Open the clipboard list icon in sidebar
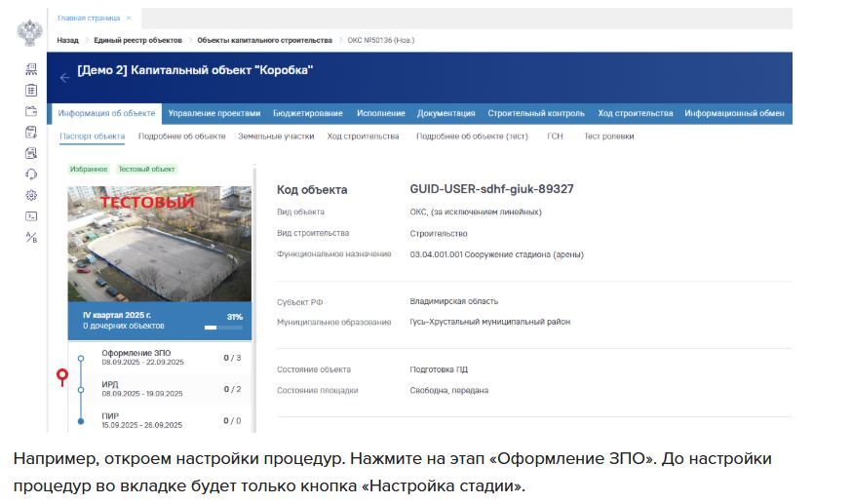 31,90
